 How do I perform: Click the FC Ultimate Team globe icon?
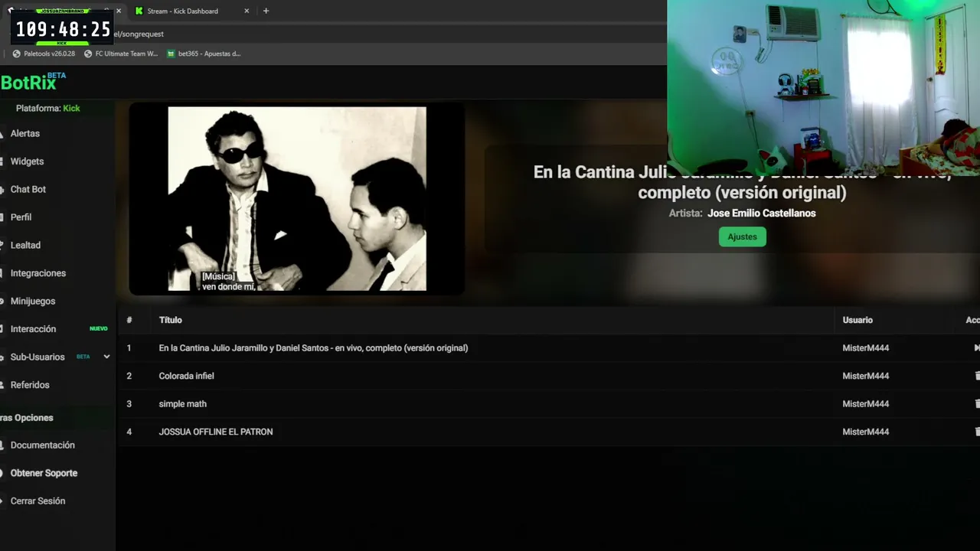pyautogui.click(x=88, y=54)
